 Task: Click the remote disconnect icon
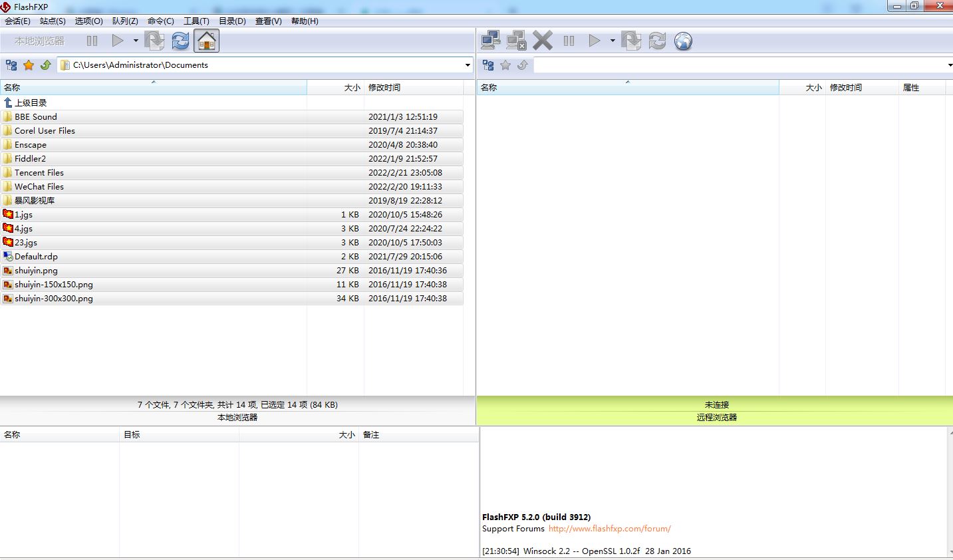pos(517,41)
